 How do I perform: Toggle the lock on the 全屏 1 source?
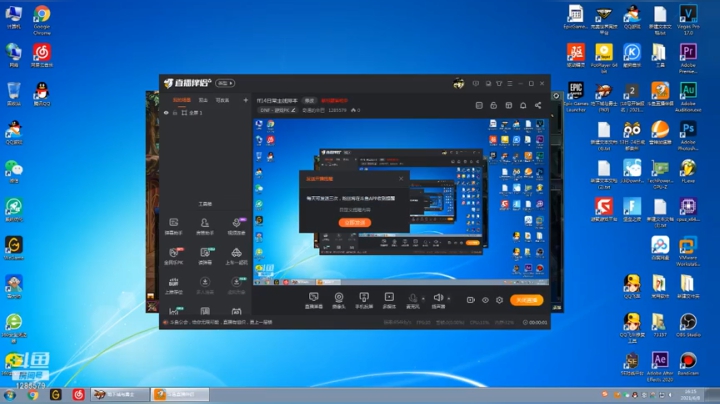(x=175, y=112)
